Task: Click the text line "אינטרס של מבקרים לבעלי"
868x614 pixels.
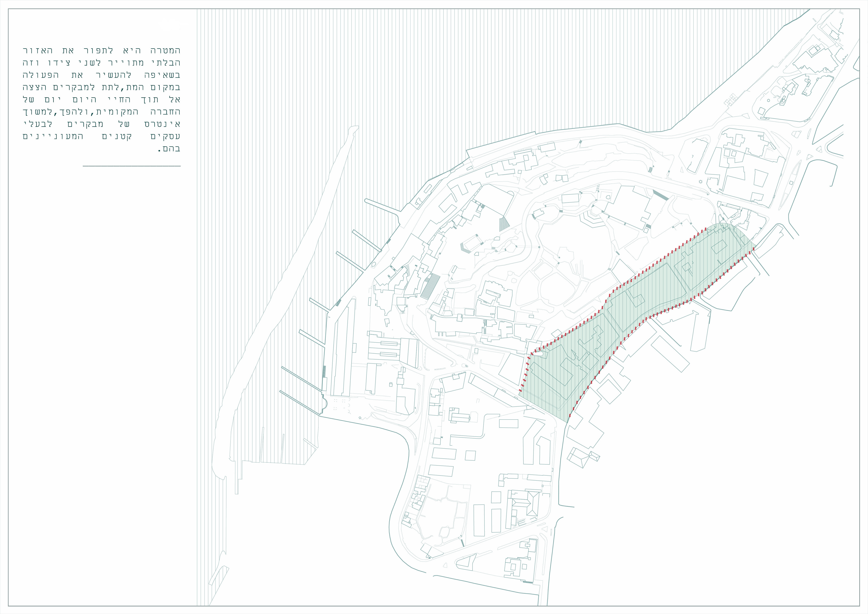Action: (x=101, y=124)
